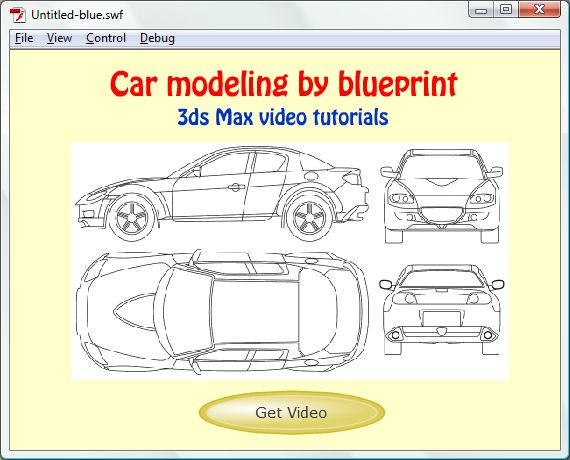Click the red 'Car modeling by blueprint' heading
Screen dimensions: 570x460
(284, 84)
